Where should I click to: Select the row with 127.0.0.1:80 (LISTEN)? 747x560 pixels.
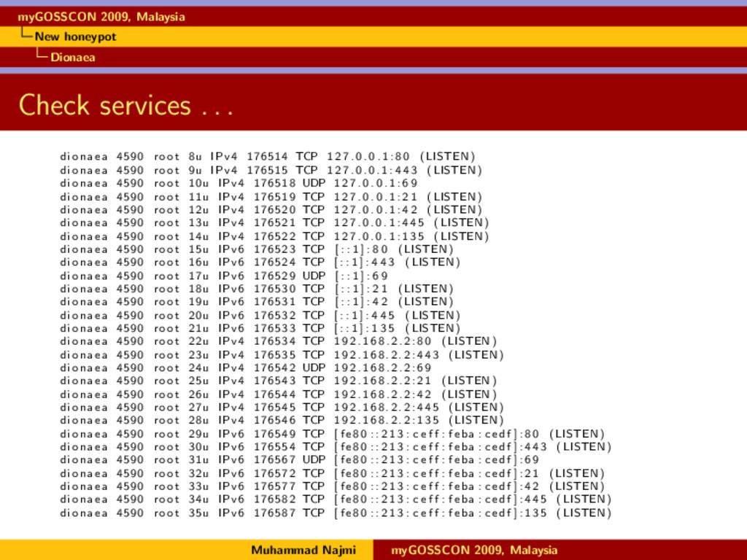coord(268,156)
